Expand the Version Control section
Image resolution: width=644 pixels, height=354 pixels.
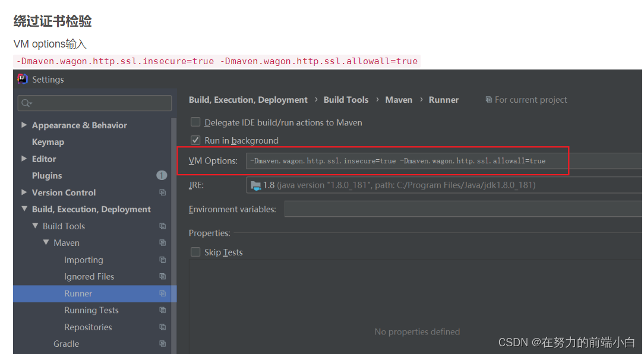point(24,192)
